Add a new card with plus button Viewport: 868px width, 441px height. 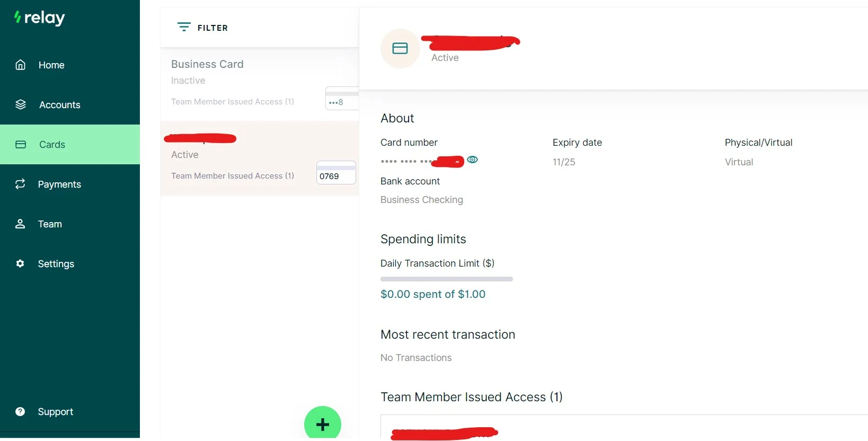click(322, 424)
